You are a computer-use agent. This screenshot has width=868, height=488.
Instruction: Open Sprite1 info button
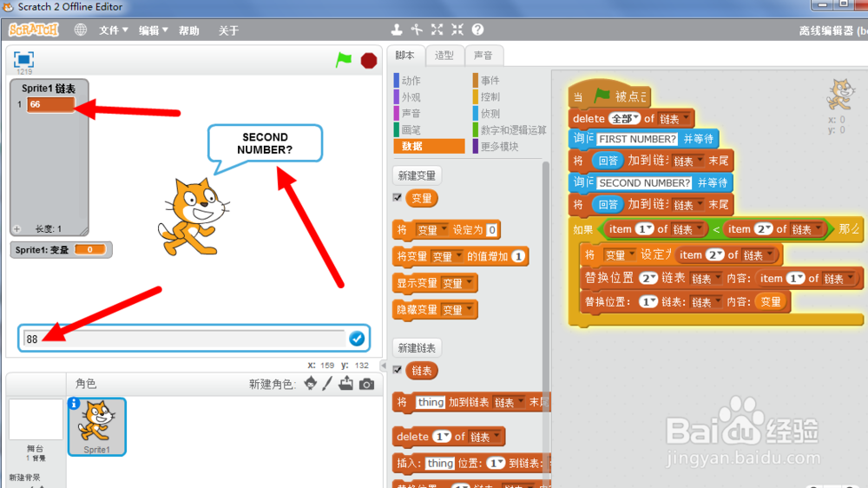tap(74, 404)
